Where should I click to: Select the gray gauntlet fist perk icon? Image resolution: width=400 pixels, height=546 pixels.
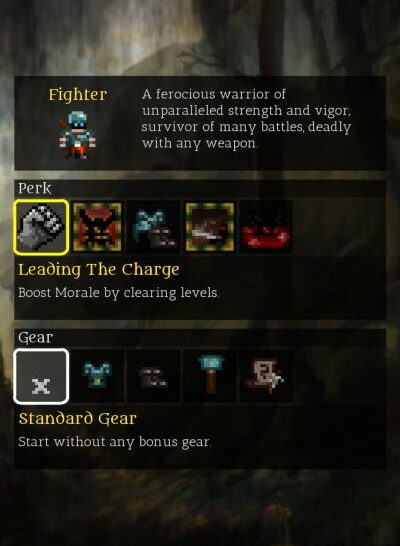point(41,227)
